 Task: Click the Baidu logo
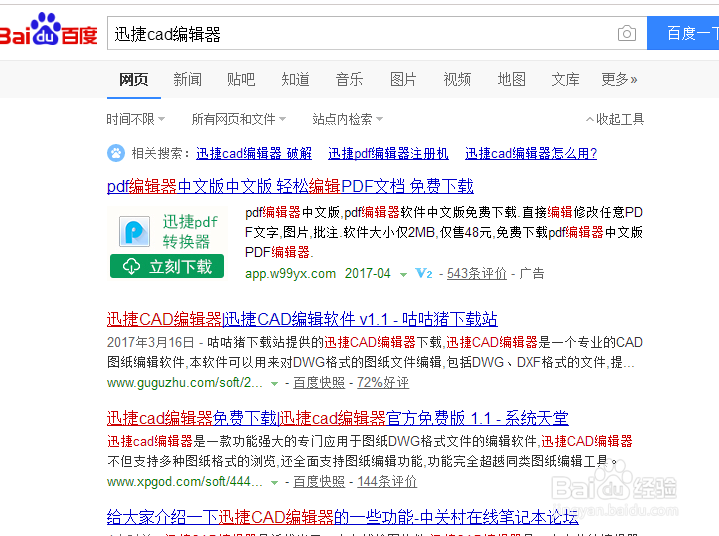[x=48, y=30]
